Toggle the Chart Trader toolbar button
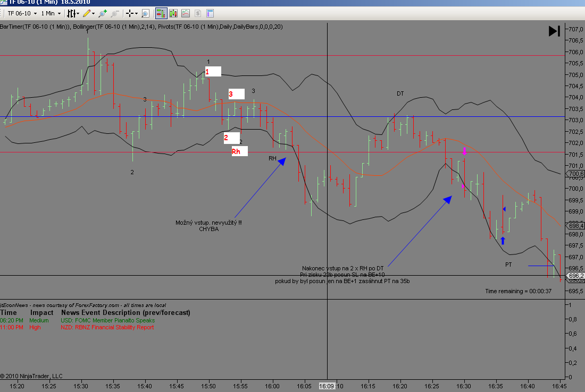This screenshot has height=392, width=585. [161, 13]
